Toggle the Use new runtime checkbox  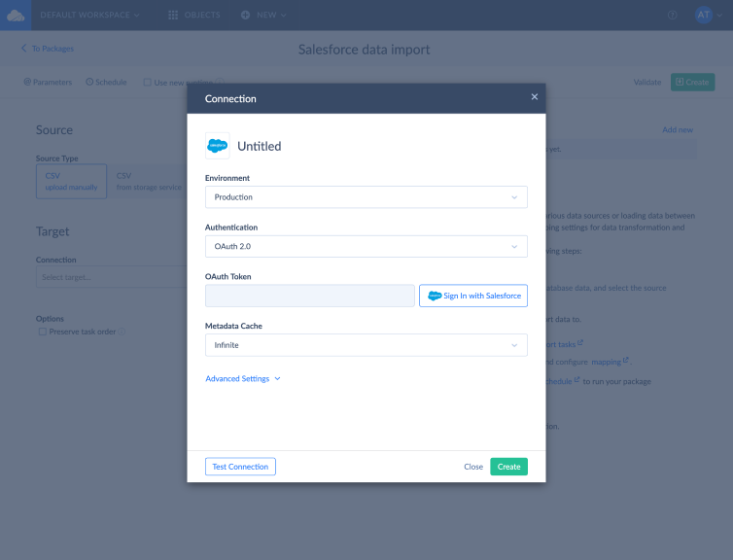147,83
